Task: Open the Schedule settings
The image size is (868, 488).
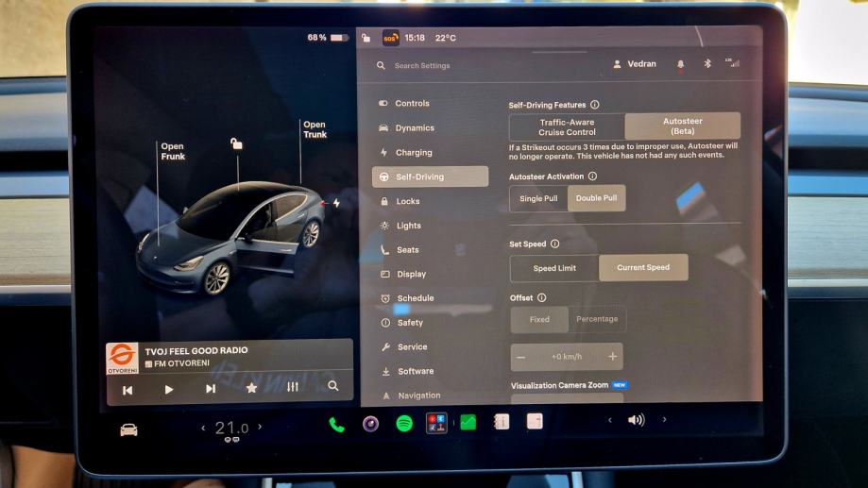Action: 408,298
